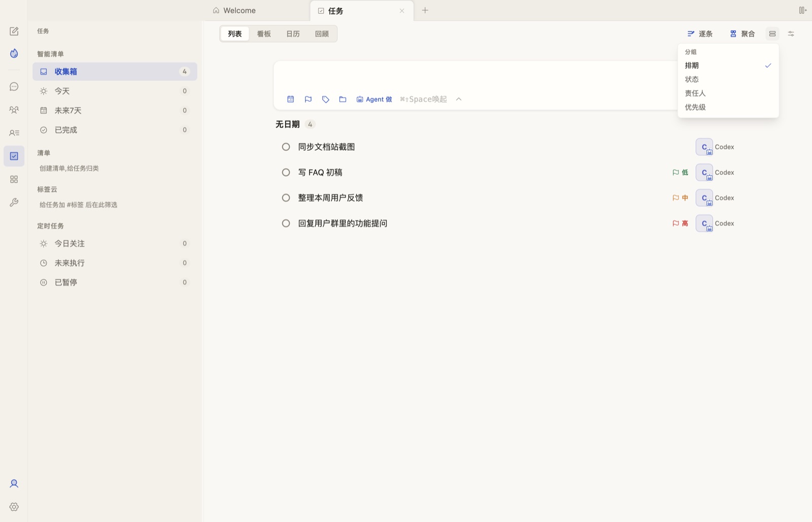The width and height of the screenshot is (812, 522).
Task: Mark 回复用户群里的功能提问 as complete
Action: 286,223
